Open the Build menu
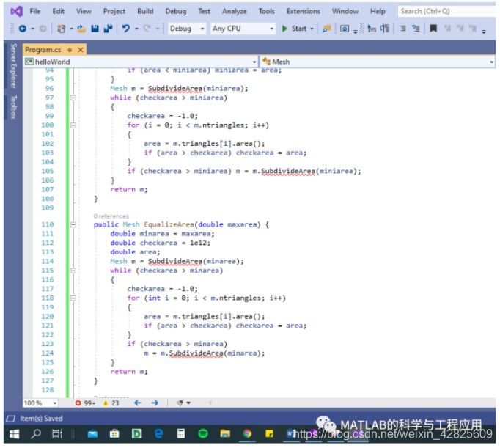 pyautogui.click(x=145, y=12)
